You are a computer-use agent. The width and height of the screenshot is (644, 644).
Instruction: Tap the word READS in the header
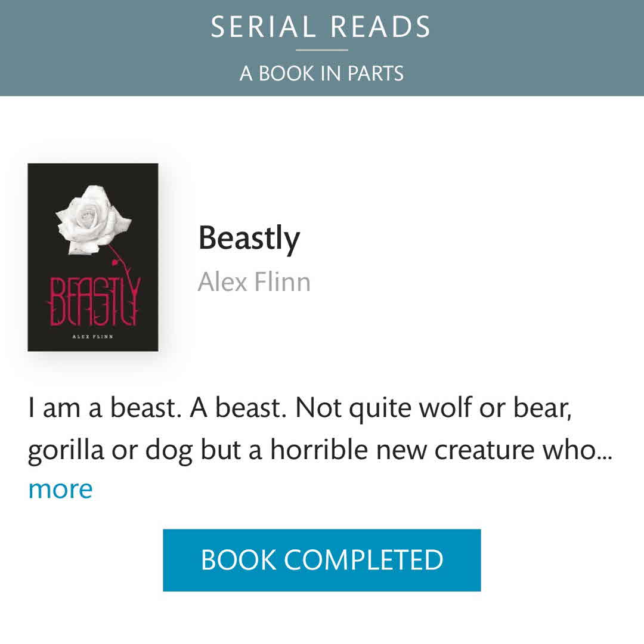(380, 27)
